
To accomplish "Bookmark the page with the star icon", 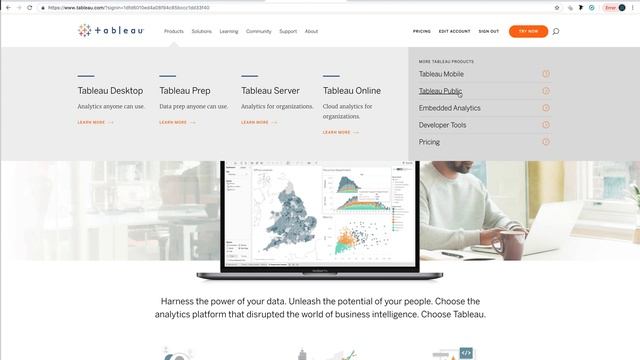I will coord(557,7).
